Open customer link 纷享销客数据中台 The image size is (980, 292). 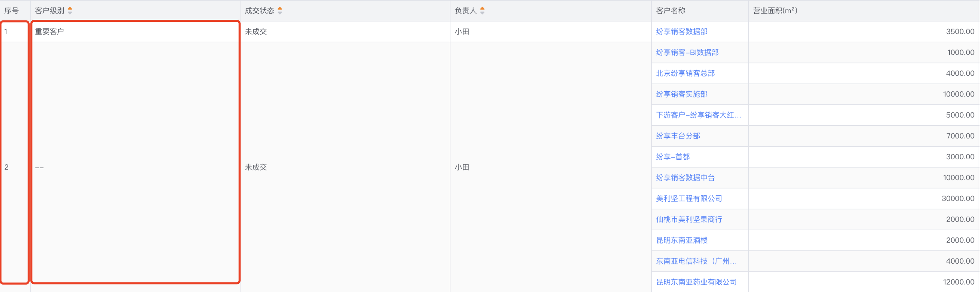[x=685, y=178]
